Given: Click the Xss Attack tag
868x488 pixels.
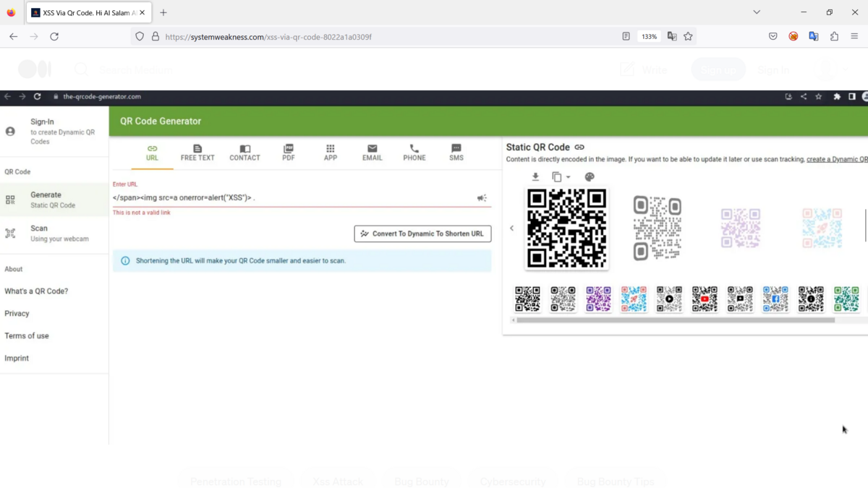Looking at the screenshot, I should click(338, 481).
